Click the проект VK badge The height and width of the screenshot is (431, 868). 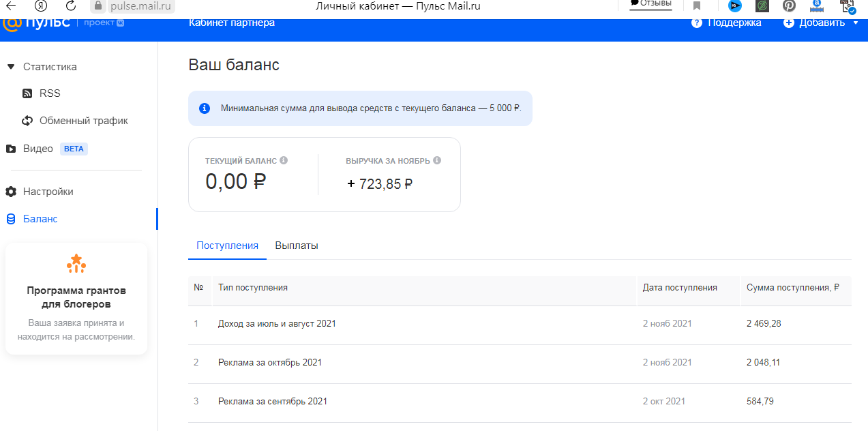(104, 23)
